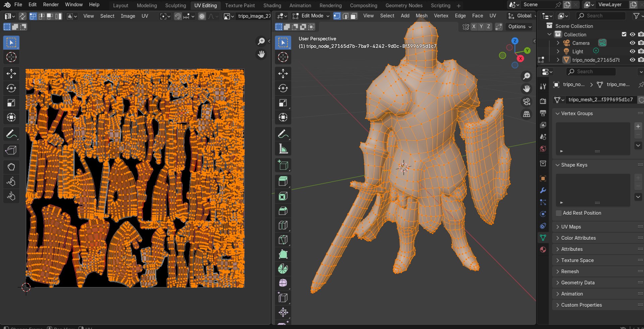
Task: Hide the Camera object in outliner
Action: (632, 43)
